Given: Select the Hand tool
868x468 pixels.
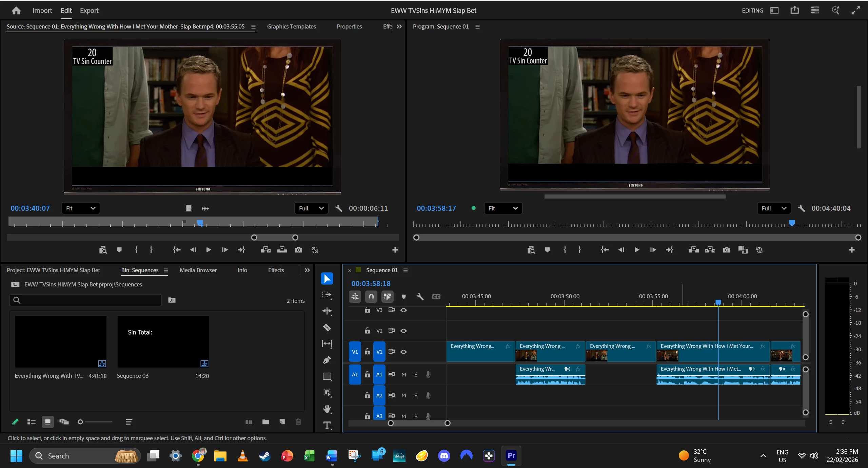Looking at the screenshot, I should point(327,409).
